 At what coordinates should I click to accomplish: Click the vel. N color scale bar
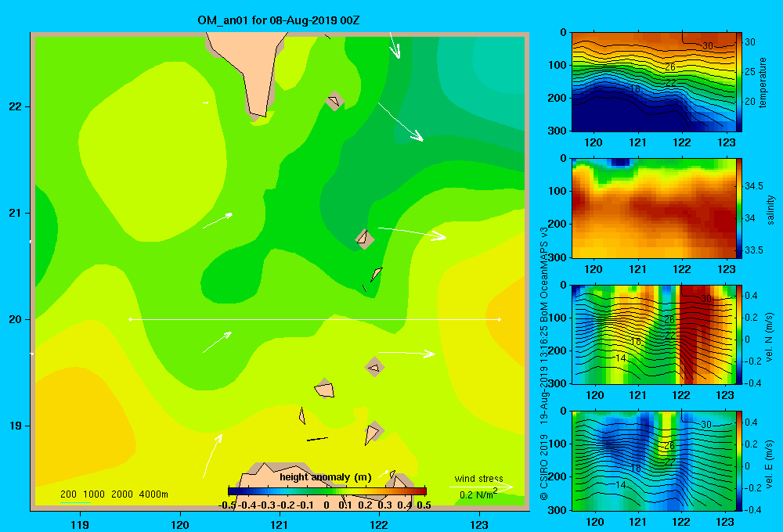[x=739, y=334]
